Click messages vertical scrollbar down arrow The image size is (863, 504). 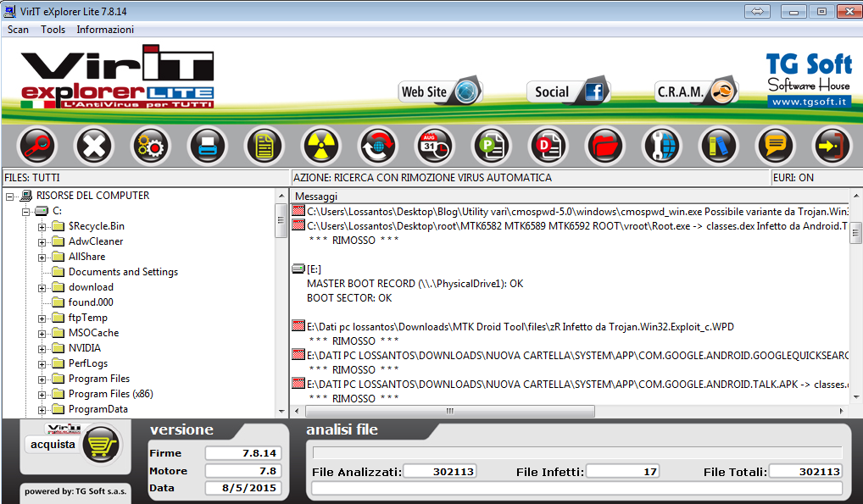856,396
